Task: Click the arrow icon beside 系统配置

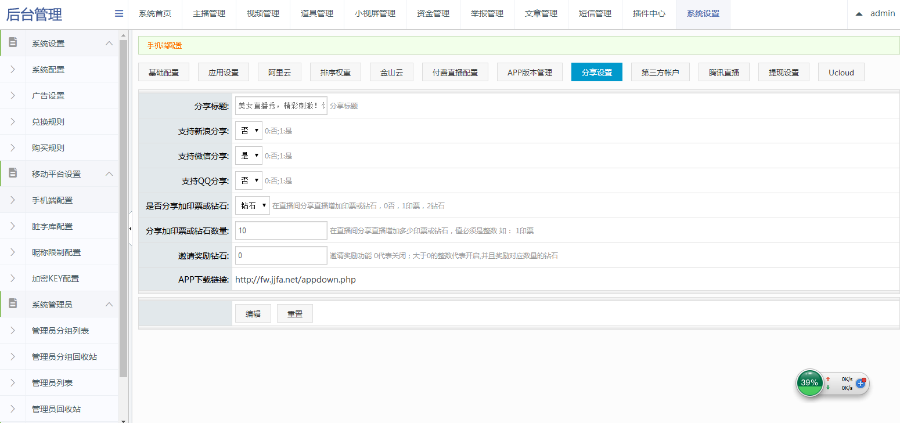Action: click(x=13, y=69)
